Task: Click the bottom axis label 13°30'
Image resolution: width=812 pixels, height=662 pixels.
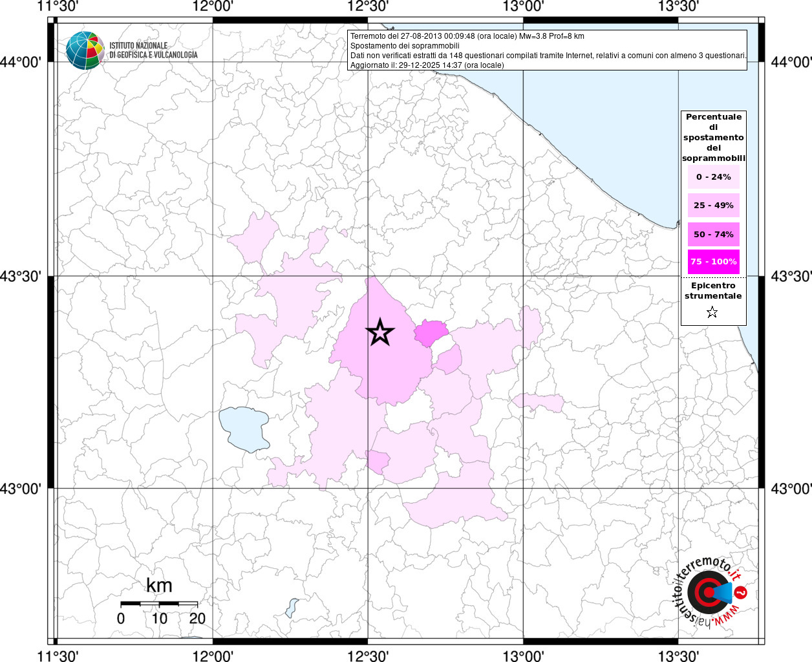Action: (x=678, y=656)
